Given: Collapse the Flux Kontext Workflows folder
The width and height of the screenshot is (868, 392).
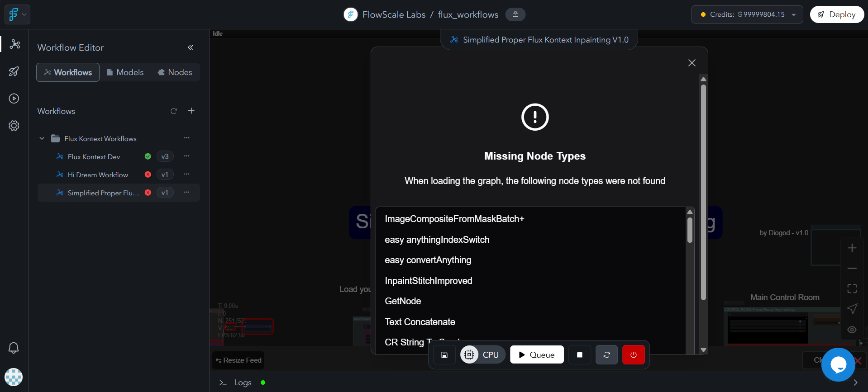Looking at the screenshot, I should (42, 138).
